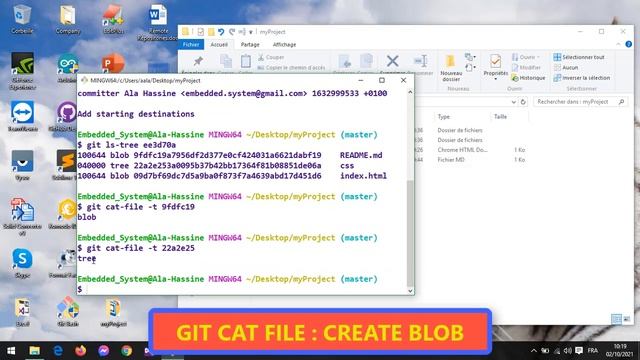Click the pin to Quick access icon
Viewport: 640px width, 360px height.
click(198, 61)
